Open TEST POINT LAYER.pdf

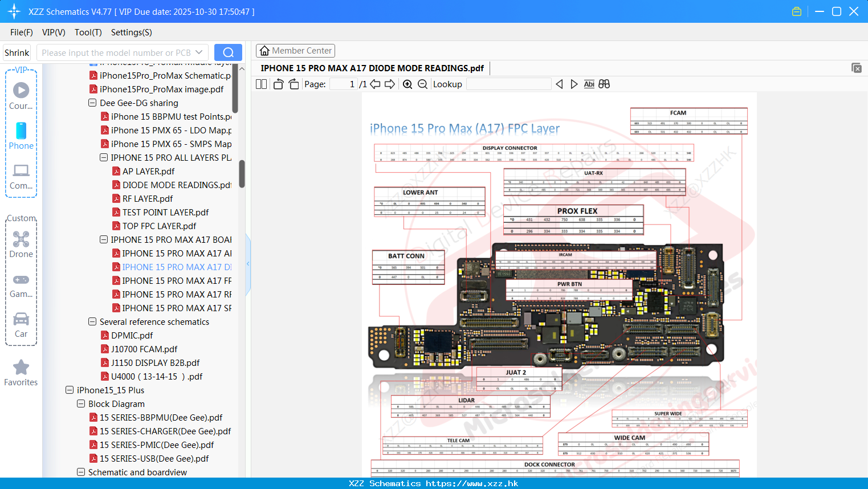(x=165, y=212)
